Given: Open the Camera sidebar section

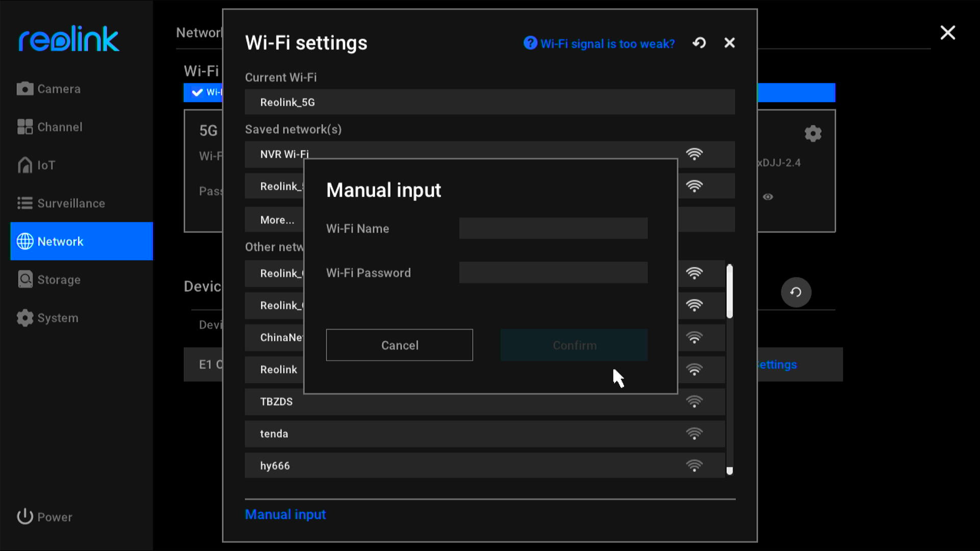Looking at the screenshot, I should click(x=82, y=89).
